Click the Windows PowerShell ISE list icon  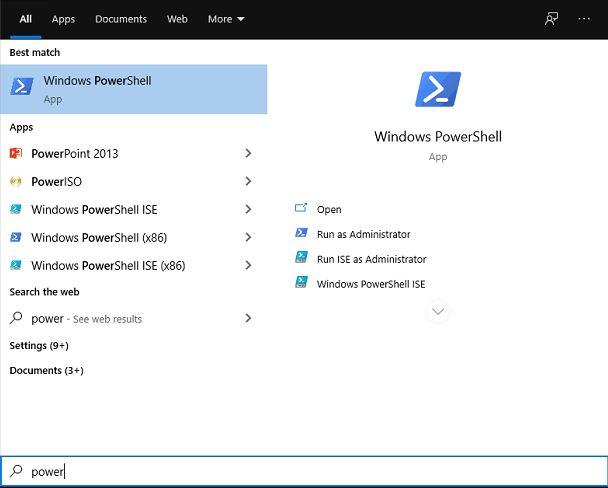point(16,209)
